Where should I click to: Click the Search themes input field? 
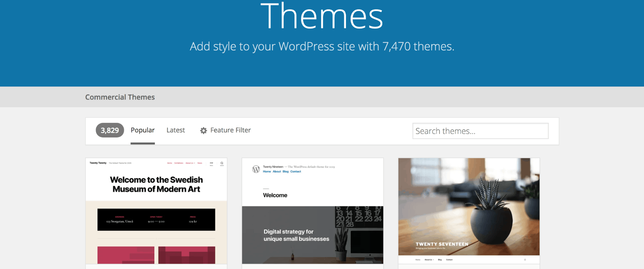480,131
